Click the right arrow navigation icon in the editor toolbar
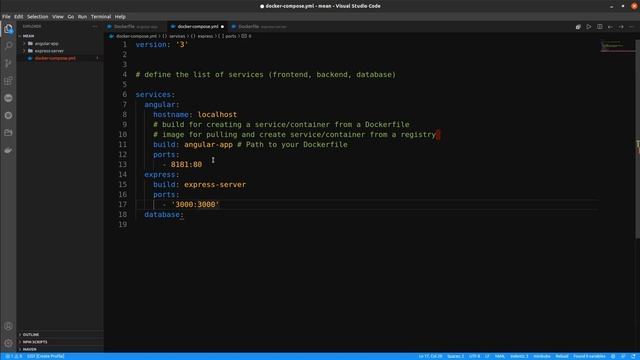640x360 pixels. [621, 27]
